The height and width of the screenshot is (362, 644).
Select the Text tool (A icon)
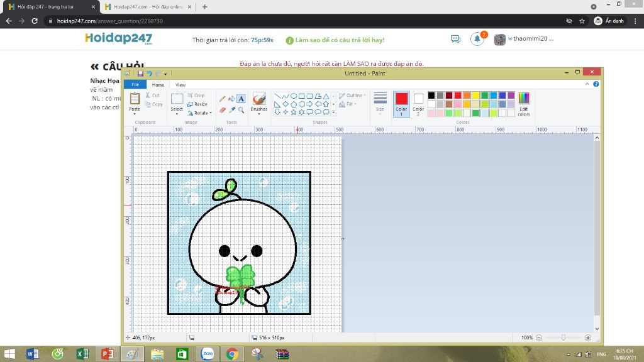pyautogui.click(x=241, y=99)
